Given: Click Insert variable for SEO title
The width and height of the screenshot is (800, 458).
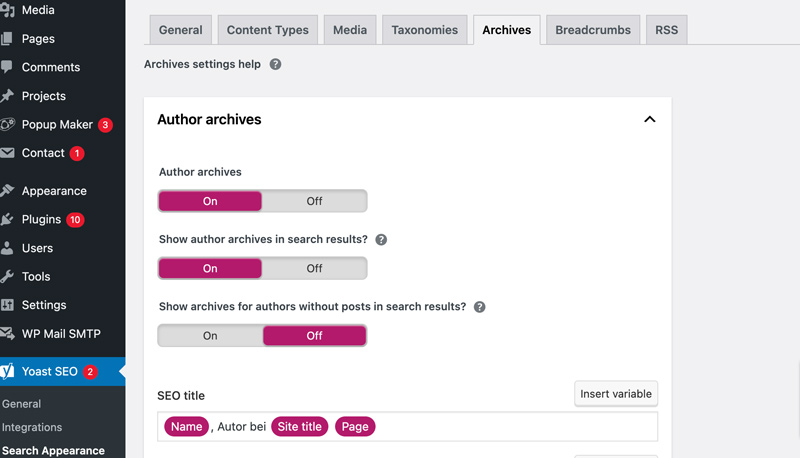Looking at the screenshot, I should pos(616,394).
